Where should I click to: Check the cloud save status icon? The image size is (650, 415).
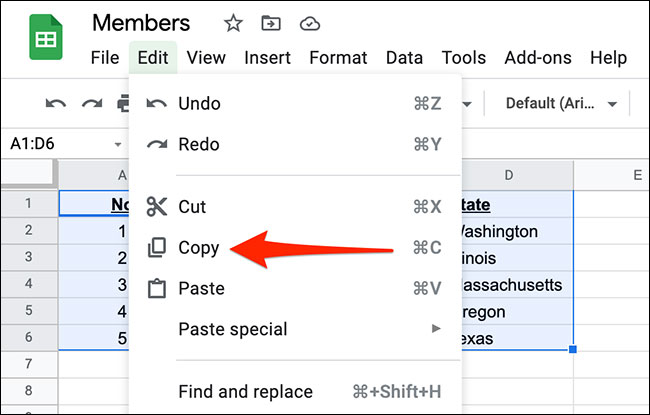click(x=309, y=23)
